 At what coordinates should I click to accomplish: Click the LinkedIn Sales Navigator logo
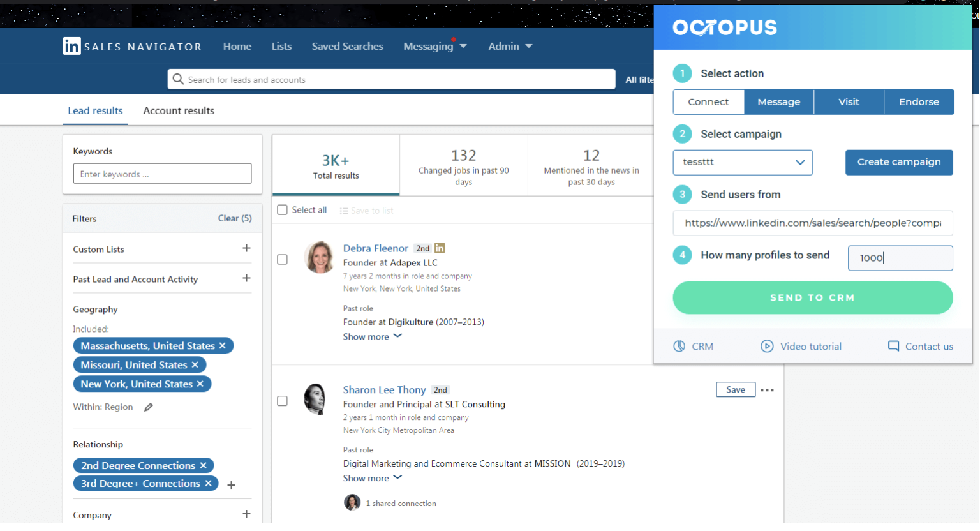point(132,46)
